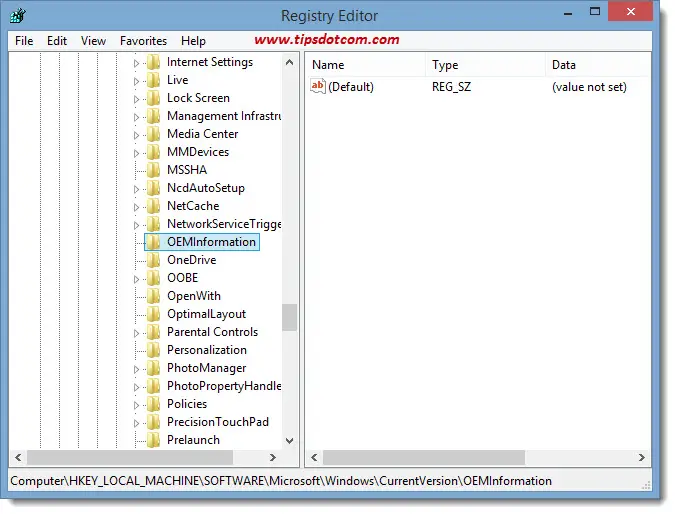Click the OEMInformation folder icon
Image resolution: width=675 pixels, height=514 pixels.
pyautogui.click(x=153, y=242)
